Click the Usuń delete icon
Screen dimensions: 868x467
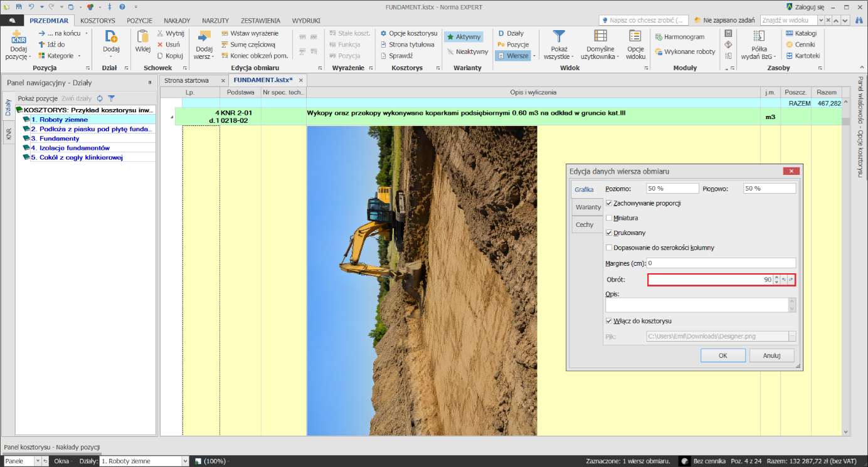[160, 45]
